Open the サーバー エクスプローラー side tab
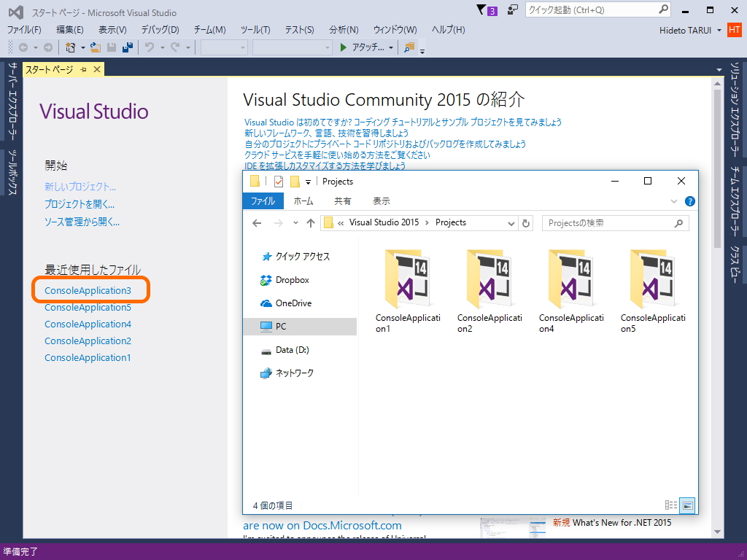 click(x=13, y=101)
